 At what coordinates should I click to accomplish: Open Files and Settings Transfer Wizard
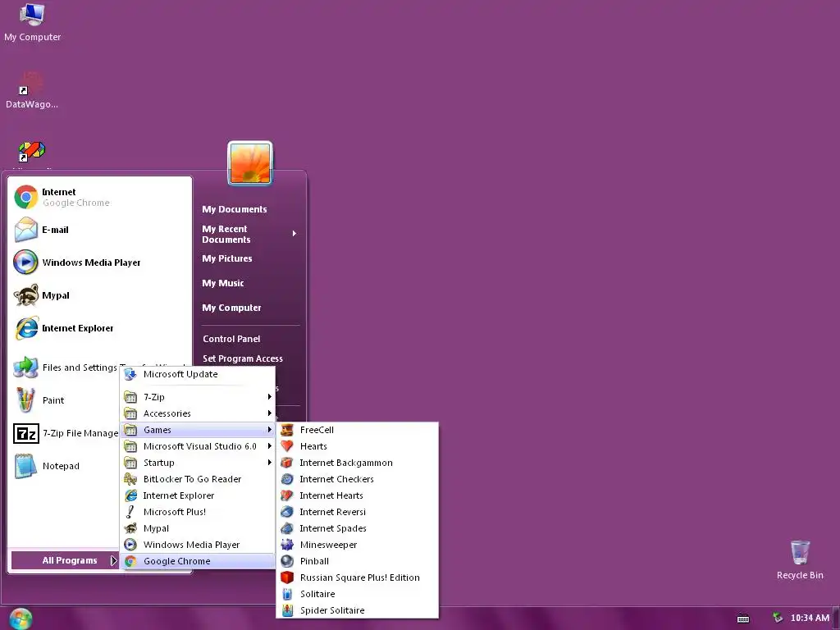click(x=66, y=367)
